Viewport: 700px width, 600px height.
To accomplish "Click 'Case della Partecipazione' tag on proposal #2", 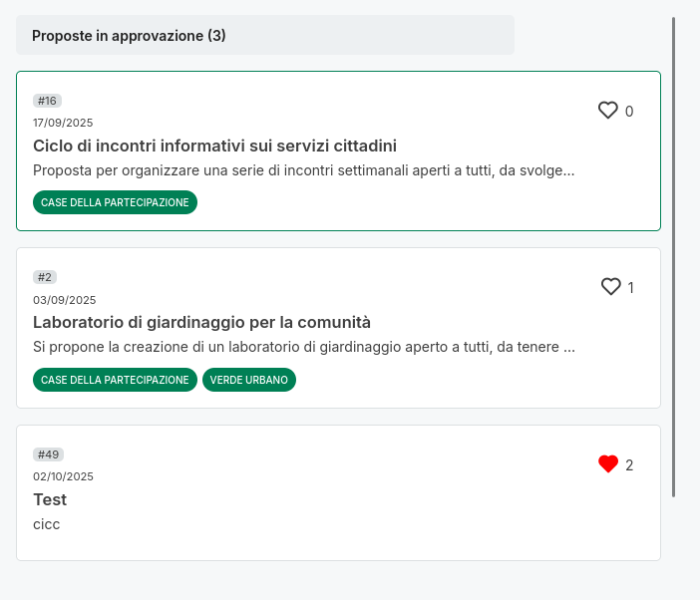I will (x=115, y=380).
